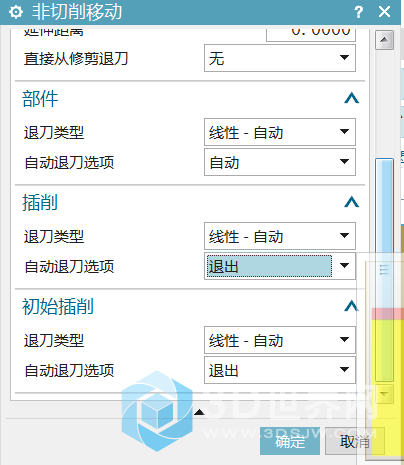404x465 pixels.
Task: Open the 直接从修剪退刀 dropdown
Action: coord(280,58)
